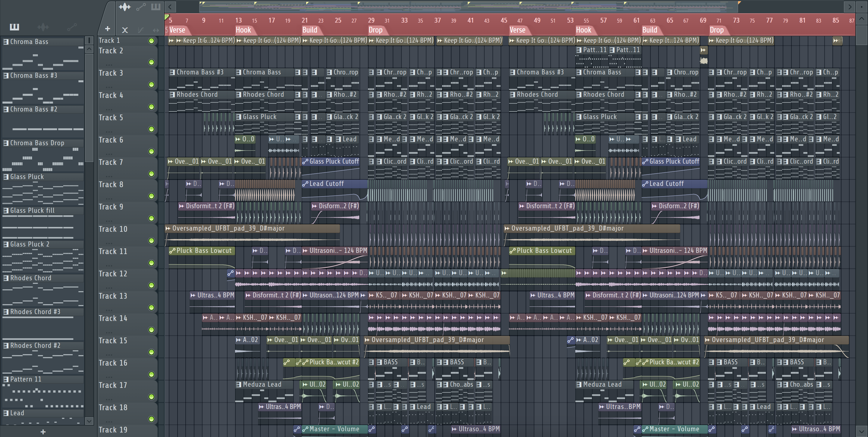Click the X icon above the track headers
Image resolution: width=868 pixels, height=437 pixels.
pyautogui.click(x=125, y=30)
